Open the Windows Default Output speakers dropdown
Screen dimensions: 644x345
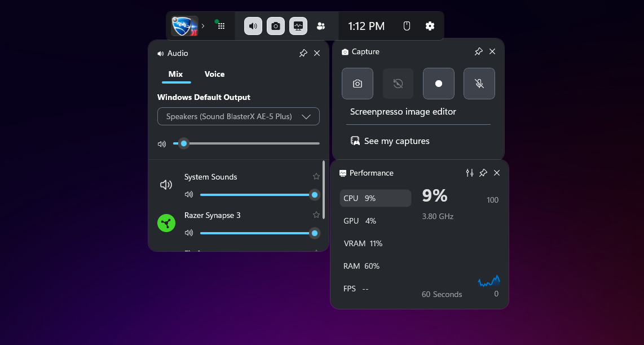point(239,116)
